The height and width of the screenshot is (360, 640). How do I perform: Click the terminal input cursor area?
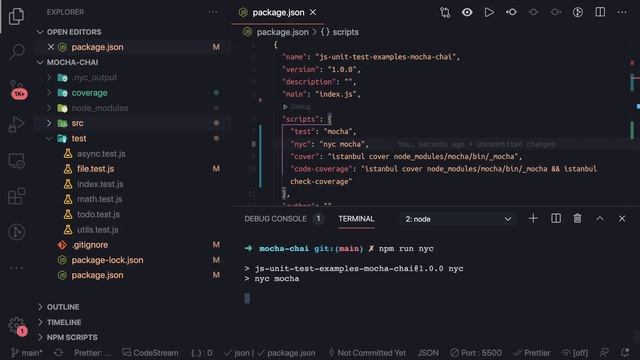click(247, 298)
